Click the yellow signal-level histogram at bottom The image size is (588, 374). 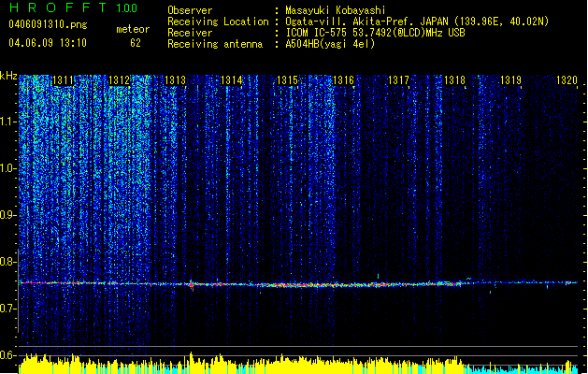click(240, 365)
